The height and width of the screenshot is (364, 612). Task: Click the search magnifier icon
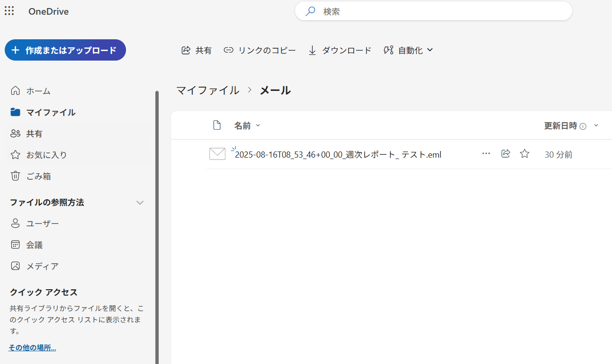point(310,11)
